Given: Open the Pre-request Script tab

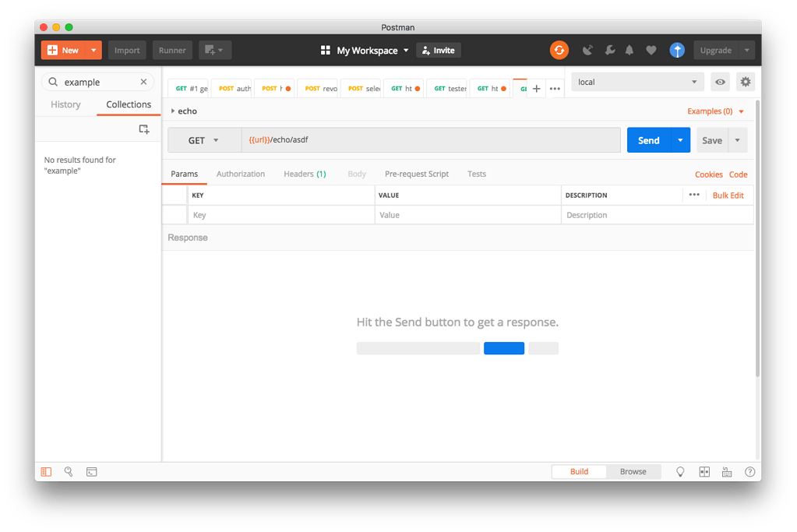Looking at the screenshot, I should [416, 174].
